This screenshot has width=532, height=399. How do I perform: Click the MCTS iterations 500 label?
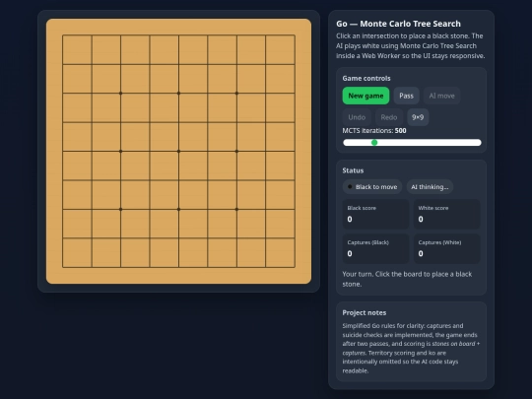374,131
